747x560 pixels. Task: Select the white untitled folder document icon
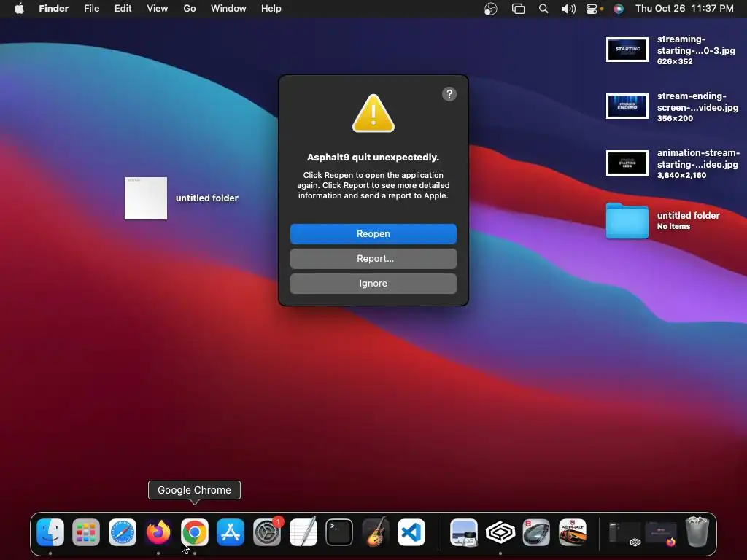pyautogui.click(x=146, y=198)
